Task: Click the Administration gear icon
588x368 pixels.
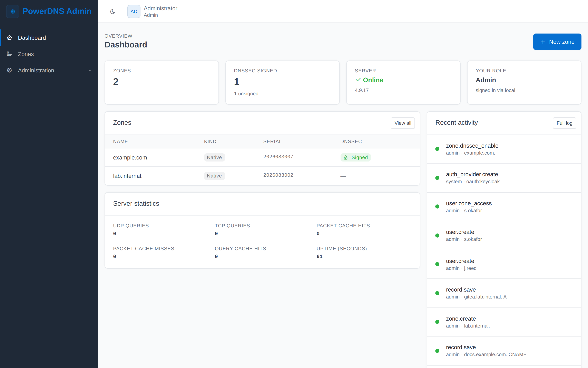Action: point(9,70)
